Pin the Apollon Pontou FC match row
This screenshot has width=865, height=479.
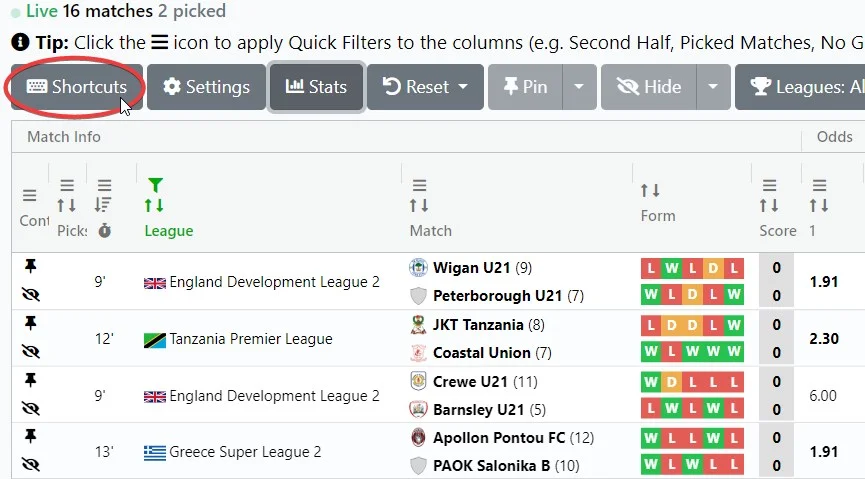click(30, 436)
